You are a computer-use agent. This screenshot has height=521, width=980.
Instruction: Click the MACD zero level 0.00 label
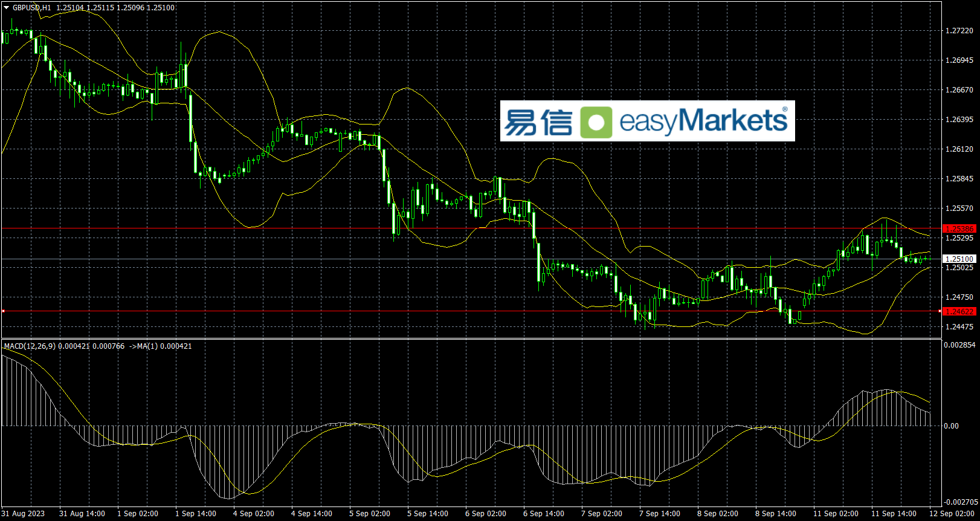click(952, 426)
